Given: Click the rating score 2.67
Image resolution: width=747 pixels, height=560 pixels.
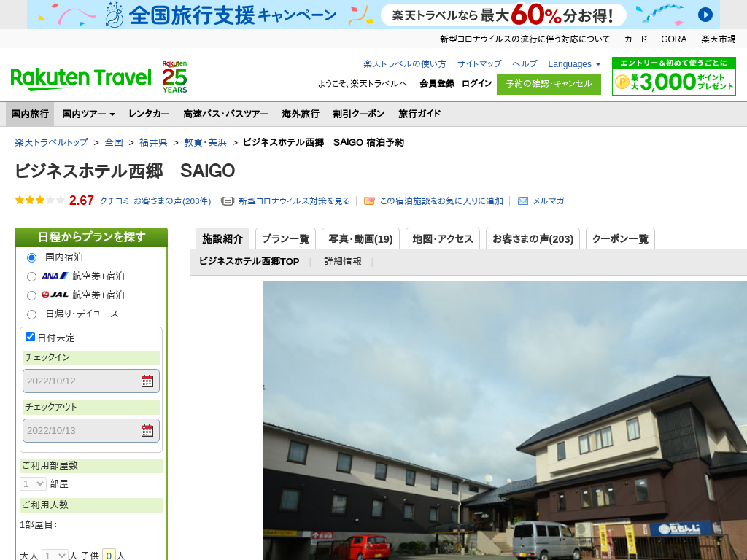Looking at the screenshot, I should coord(82,201).
